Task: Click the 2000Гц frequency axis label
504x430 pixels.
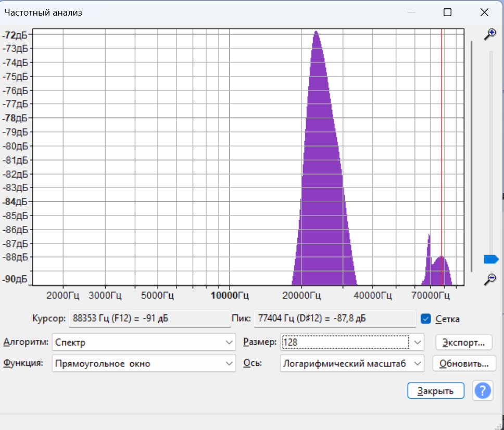Action: [62, 295]
